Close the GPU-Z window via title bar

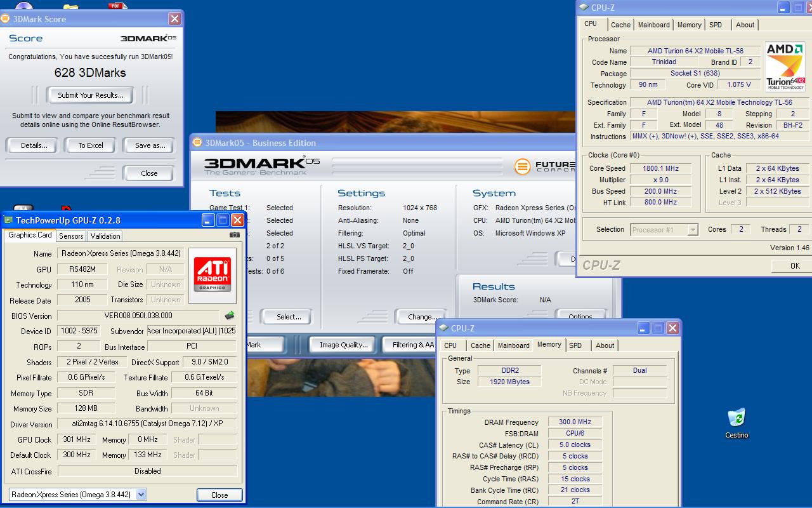(x=237, y=220)
